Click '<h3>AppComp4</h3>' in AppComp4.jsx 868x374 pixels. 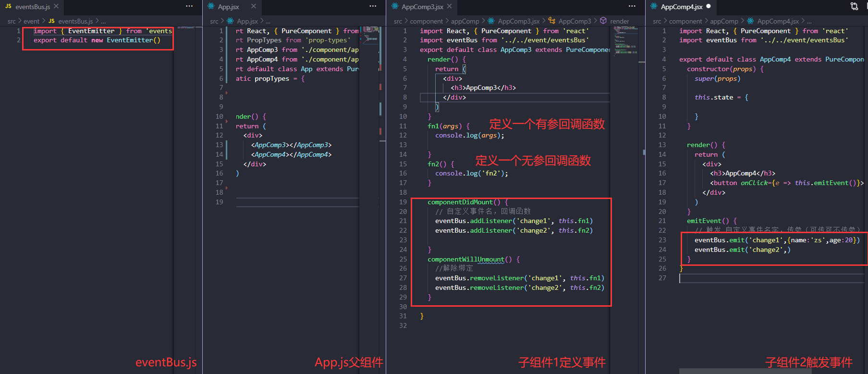click(x=743, y=173)
